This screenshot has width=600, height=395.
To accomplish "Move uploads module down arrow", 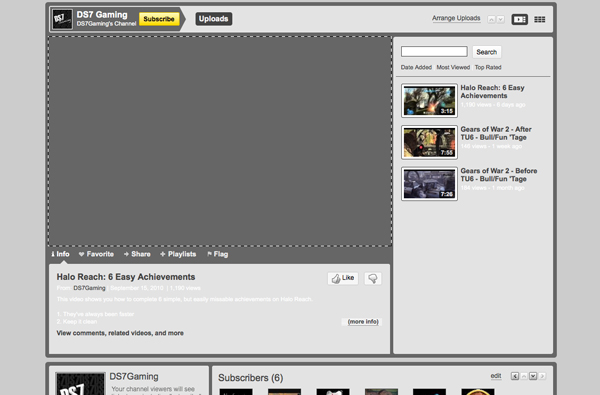I will pyautogui.click(x=501, y=19).
